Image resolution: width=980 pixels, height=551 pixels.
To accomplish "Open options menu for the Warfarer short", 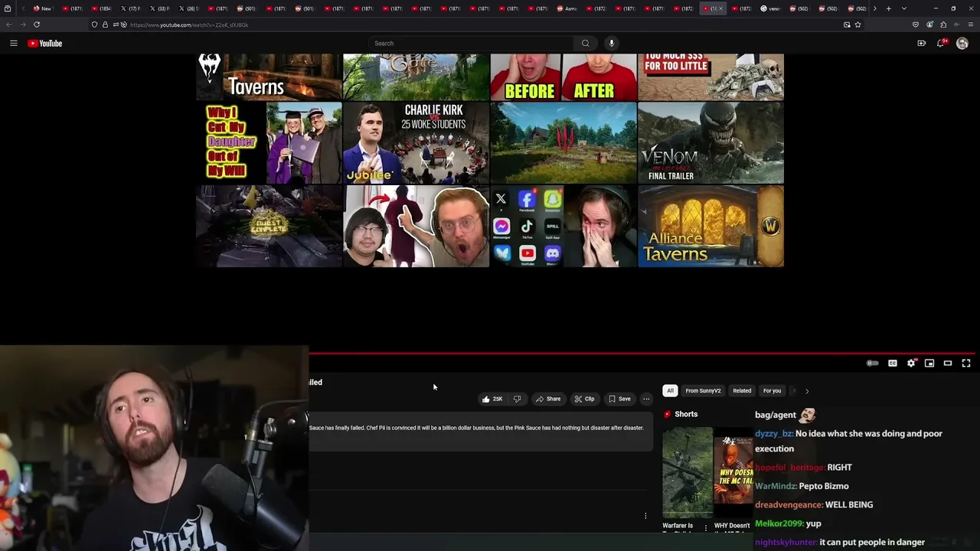I will coord(706,527).
